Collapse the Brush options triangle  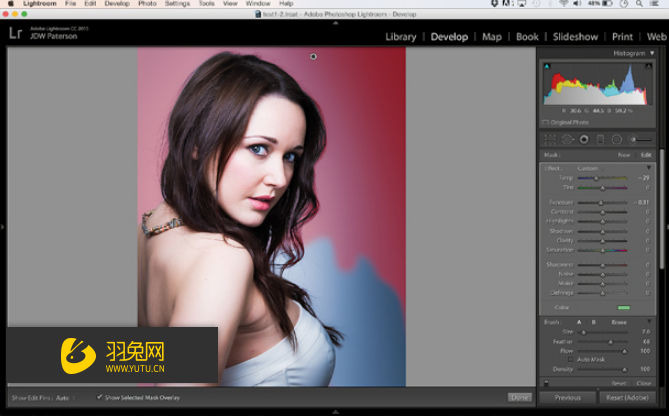tap(649, 322)
